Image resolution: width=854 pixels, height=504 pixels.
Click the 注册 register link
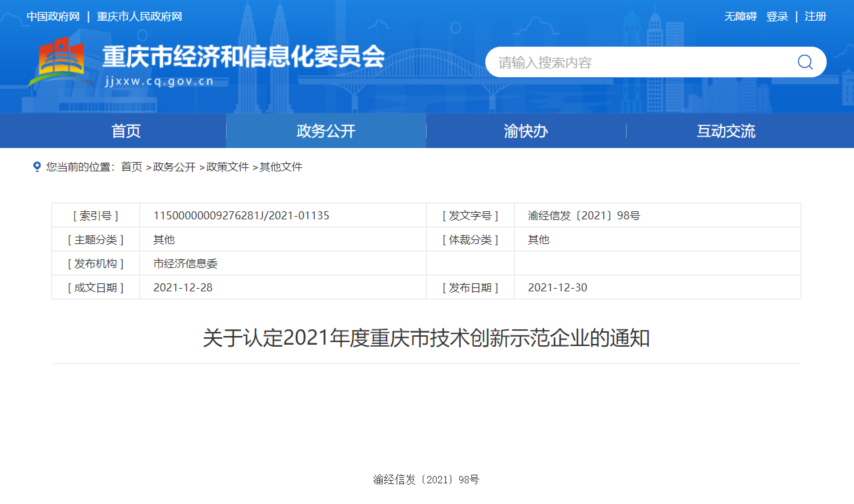pyautogui.click(x=815, y=17)
